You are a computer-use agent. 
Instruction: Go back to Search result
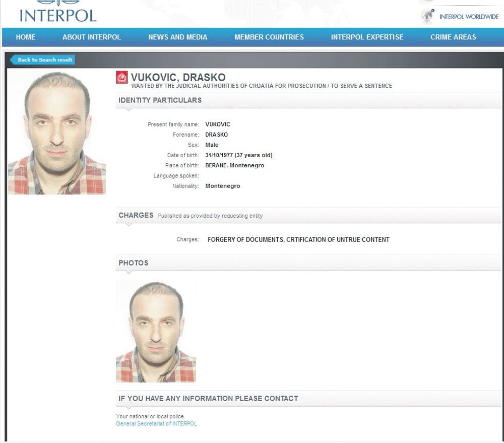click(x=42, y=60)
